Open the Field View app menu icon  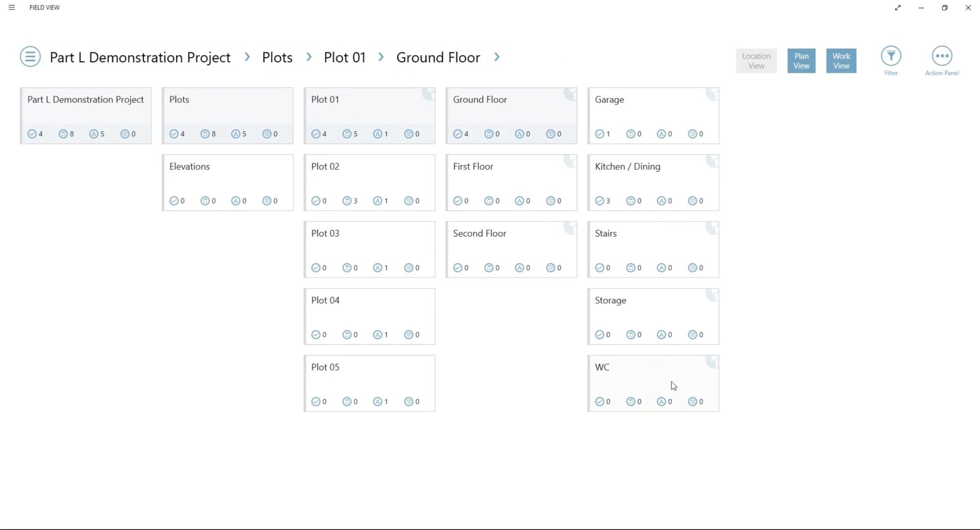[x=12, y=7]
